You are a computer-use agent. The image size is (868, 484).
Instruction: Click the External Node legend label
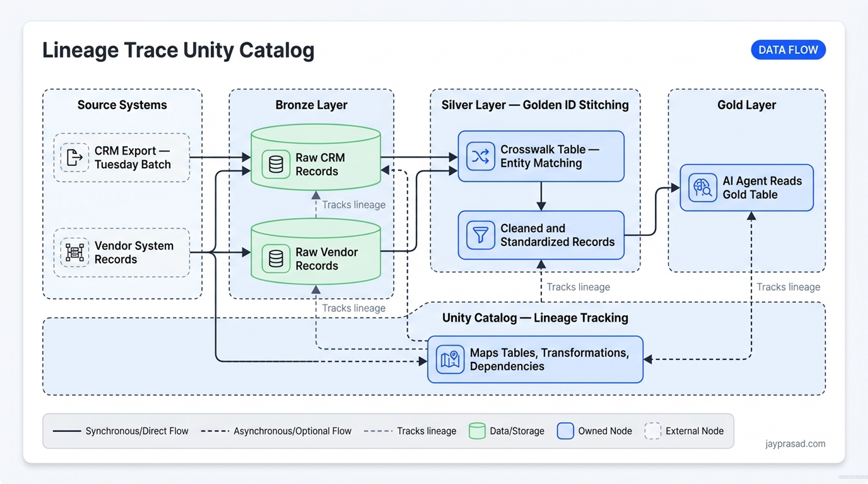[695, 431]
